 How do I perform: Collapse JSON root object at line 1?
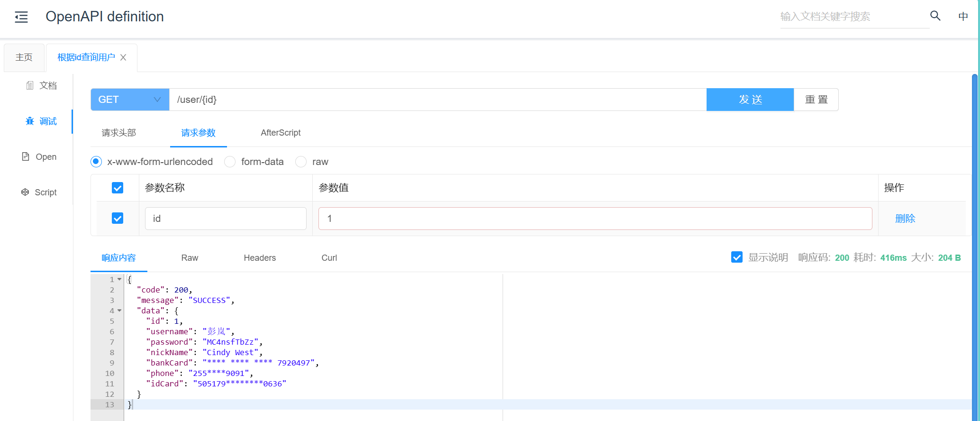(119, 279)
